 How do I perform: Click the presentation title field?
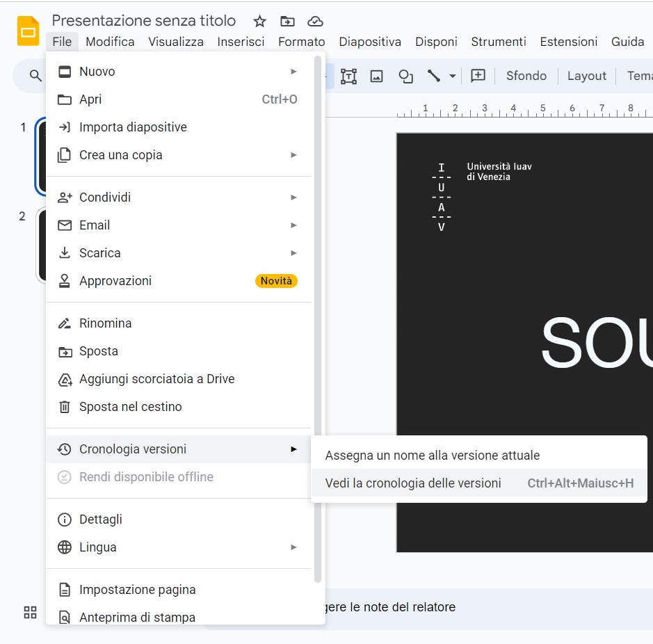pos(144,21)
